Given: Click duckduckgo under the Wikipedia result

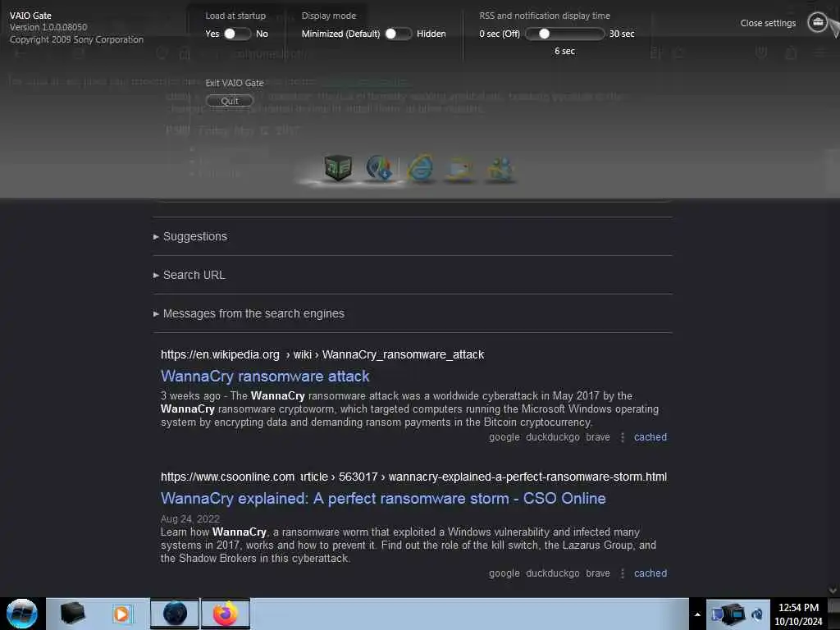Looking at the screenshot, I should 552,437.
